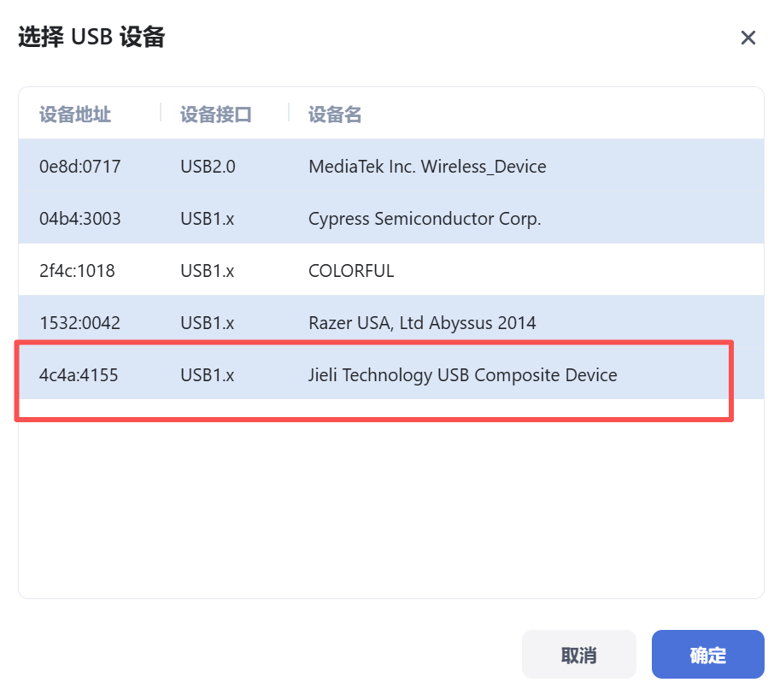Viewport: 774px width, 700px height.
Task: Click USB1.x in the Razer row
Action: click(207, 323)
